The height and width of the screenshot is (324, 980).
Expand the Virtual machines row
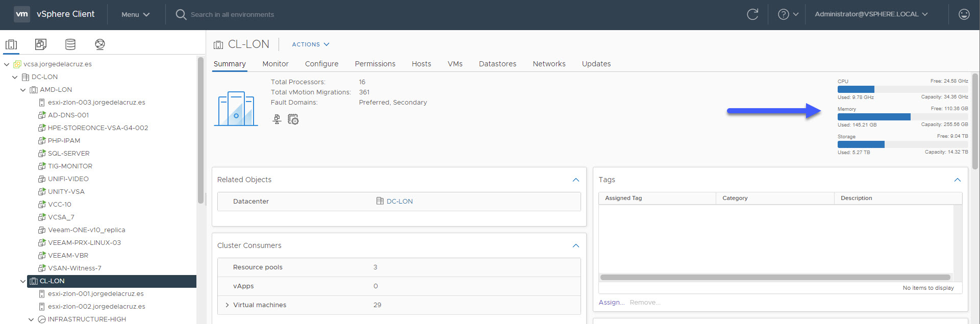click(227, 305)
